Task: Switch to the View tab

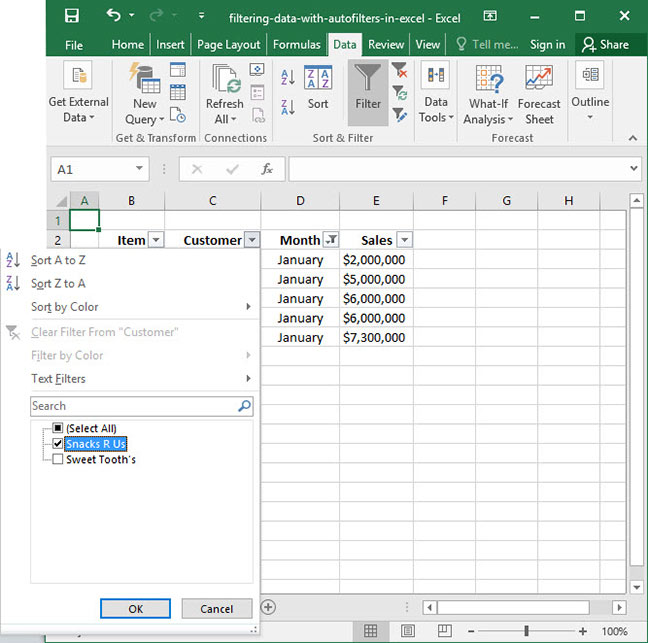Action: (428, 45)
